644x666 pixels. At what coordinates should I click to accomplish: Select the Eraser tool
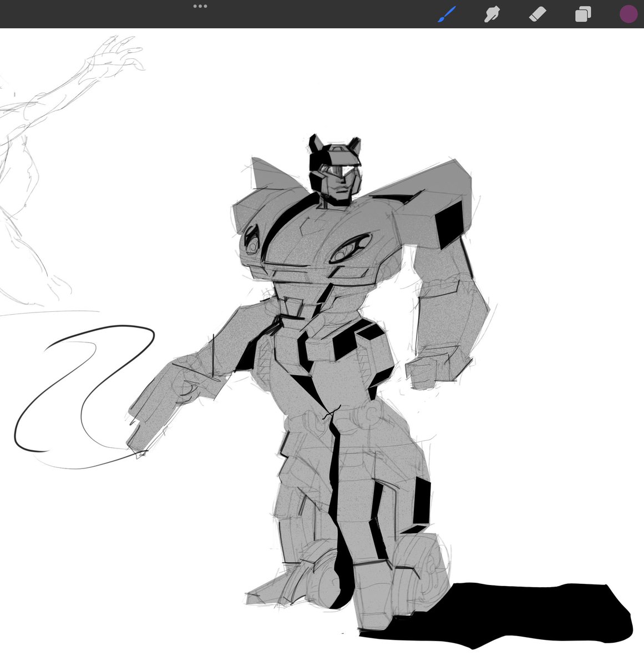point(537,14)
